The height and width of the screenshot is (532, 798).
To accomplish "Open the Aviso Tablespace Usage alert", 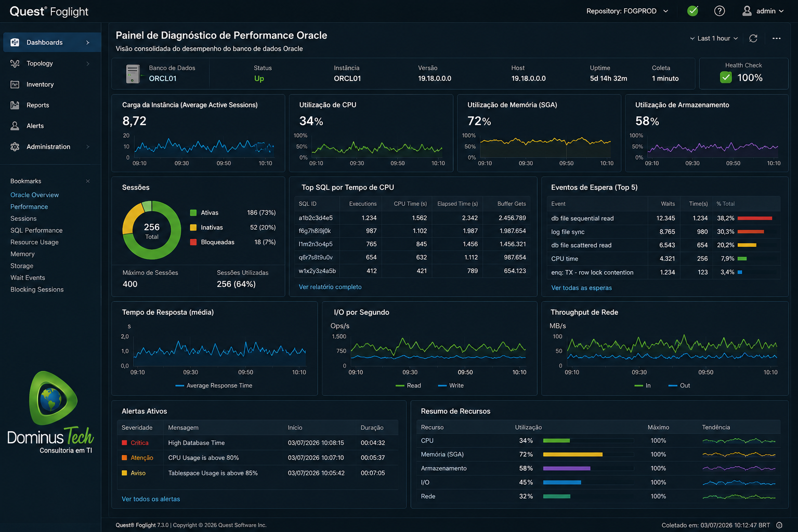I will pyautogui.click(x=258, y=473).
